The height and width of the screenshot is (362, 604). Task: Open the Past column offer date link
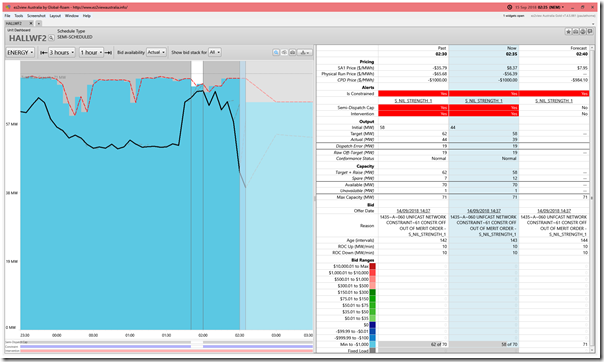point(413,211)
